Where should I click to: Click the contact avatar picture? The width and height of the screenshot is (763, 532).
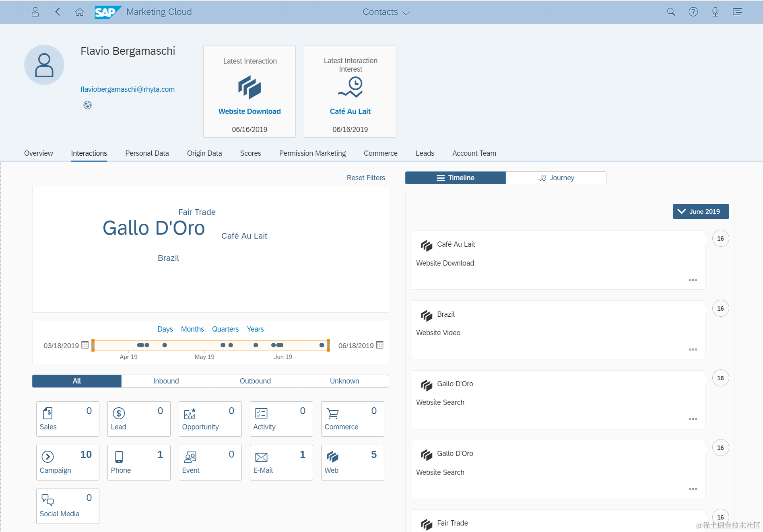(44, 65)
